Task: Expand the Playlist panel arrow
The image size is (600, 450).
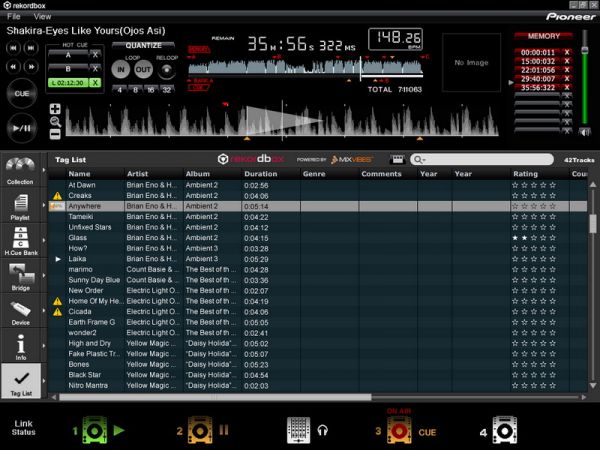Action: (44, 205)
